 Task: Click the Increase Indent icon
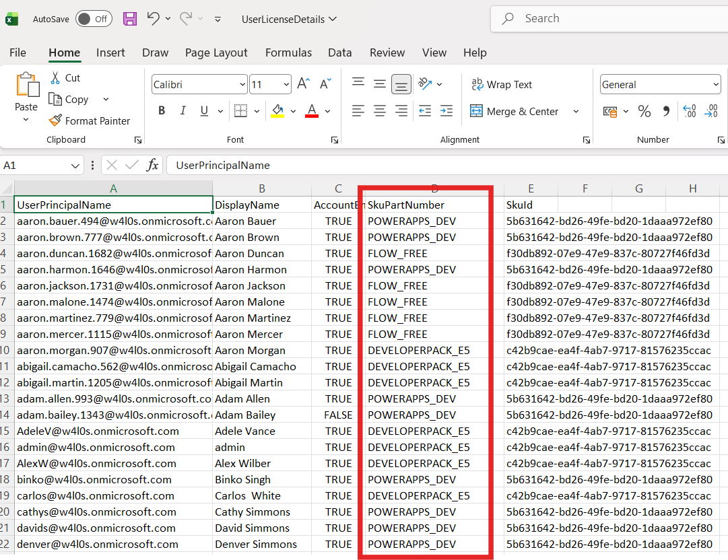click(x=446, y=111)
